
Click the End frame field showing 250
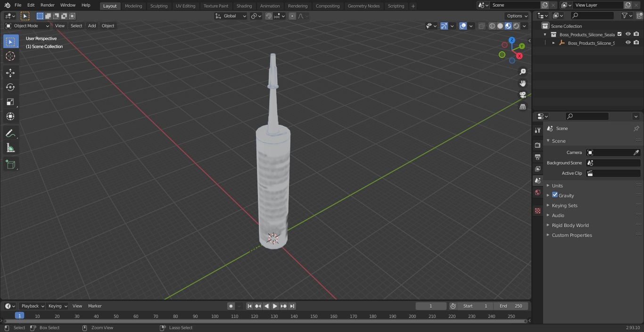pos(512,306)
